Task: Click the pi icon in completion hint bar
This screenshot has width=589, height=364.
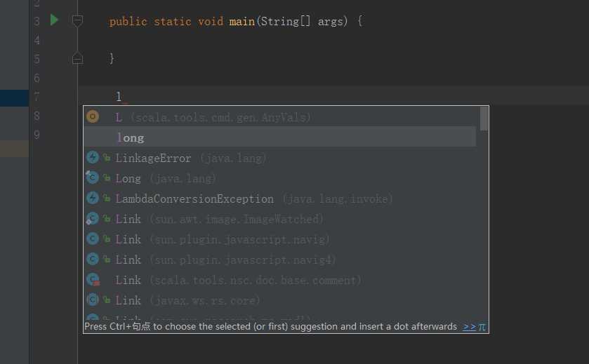Action: [x=482, y=327]
